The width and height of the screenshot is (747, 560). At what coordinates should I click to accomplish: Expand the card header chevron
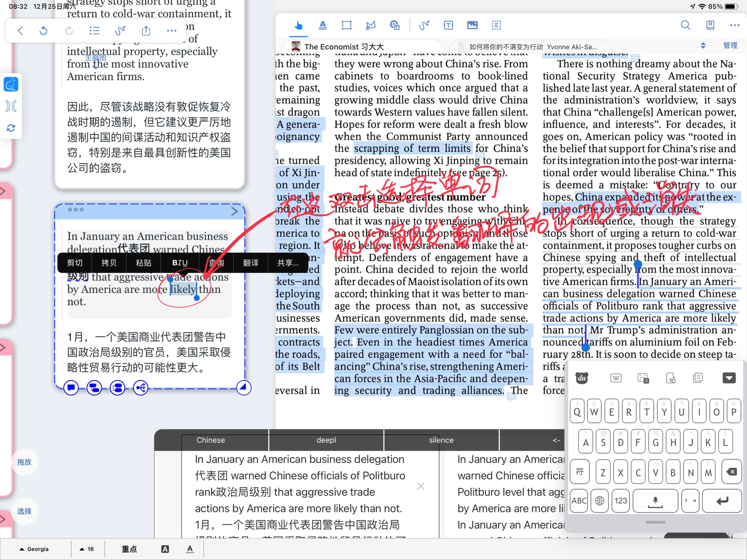[234, 211]
